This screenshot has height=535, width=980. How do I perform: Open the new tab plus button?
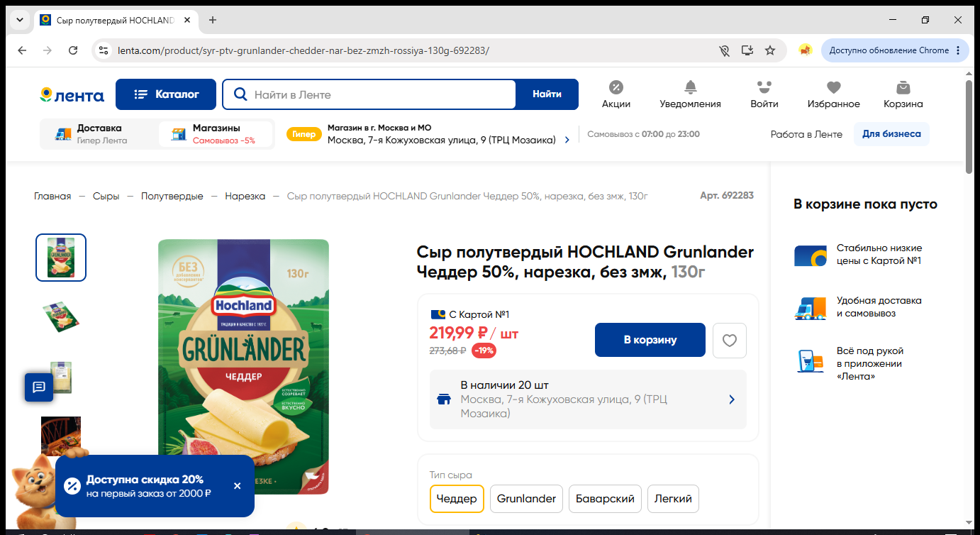click(213, 20)
